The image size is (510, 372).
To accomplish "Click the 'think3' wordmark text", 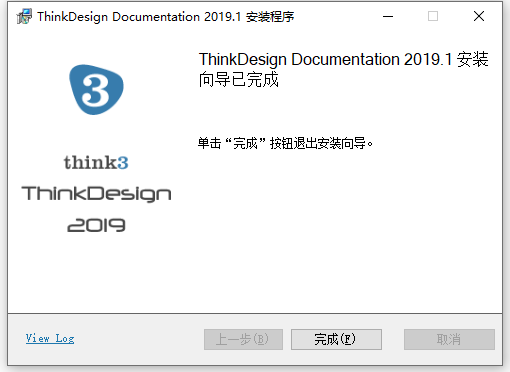I will (96, 163).
